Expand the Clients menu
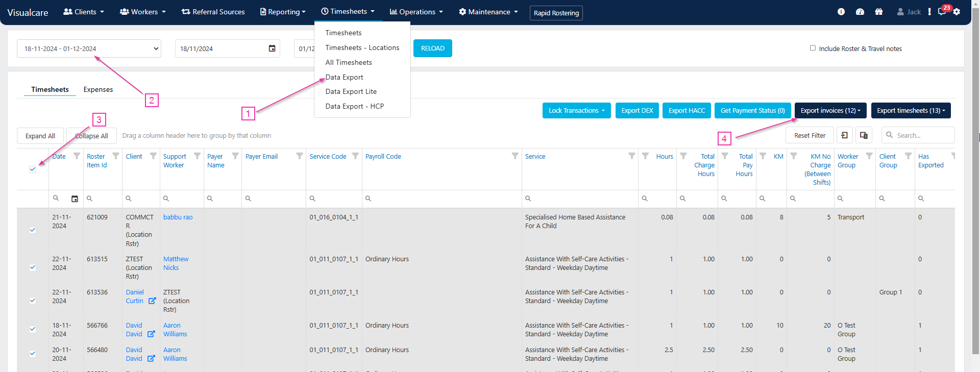Viewport: 980px width, 372px height. (84, 12)
